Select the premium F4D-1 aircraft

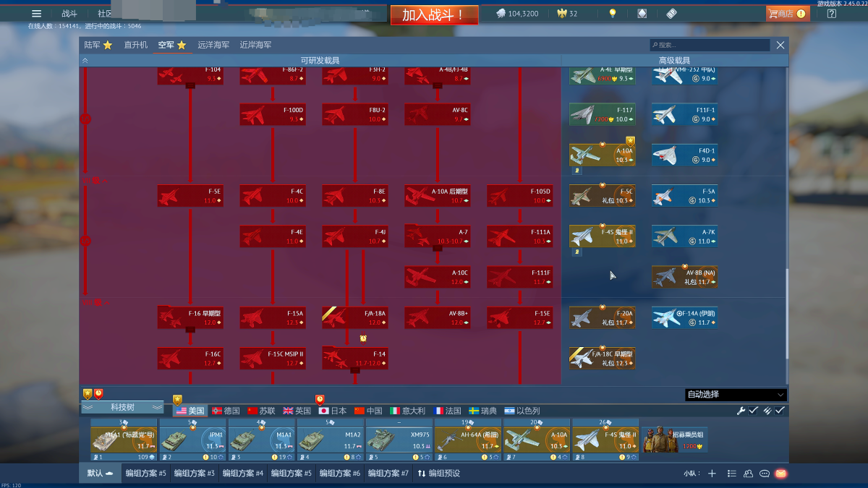tap(685, 155)
